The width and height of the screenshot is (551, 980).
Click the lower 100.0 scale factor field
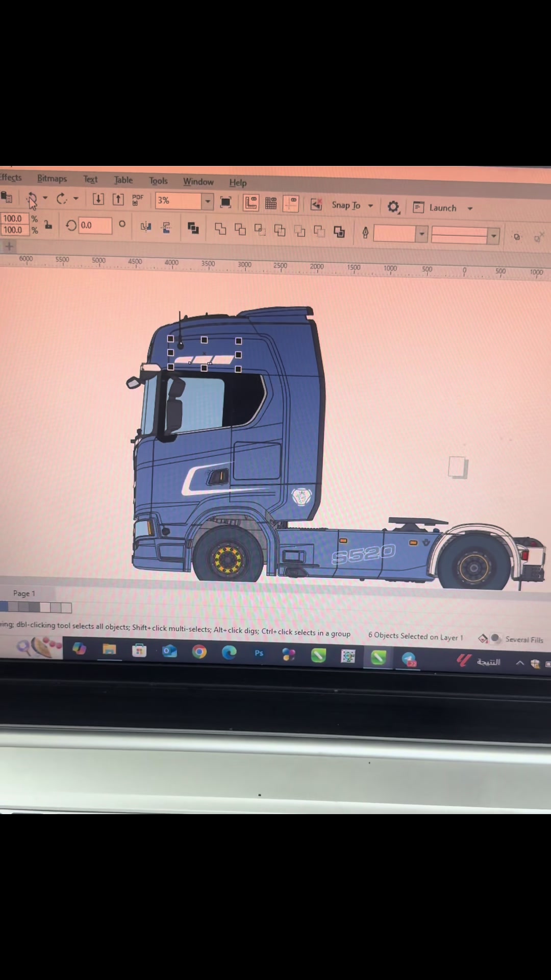pyautogui.click(x=13, y=230)
